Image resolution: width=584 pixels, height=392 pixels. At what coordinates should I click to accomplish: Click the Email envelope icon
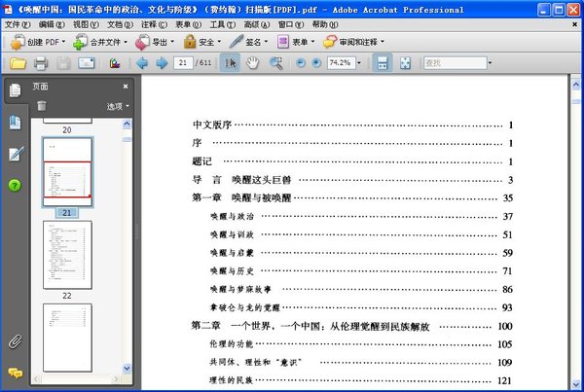coord(87,63)
